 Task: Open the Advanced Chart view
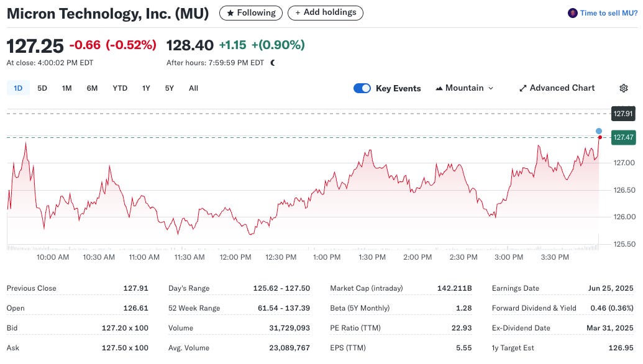[x=557, y=88]
